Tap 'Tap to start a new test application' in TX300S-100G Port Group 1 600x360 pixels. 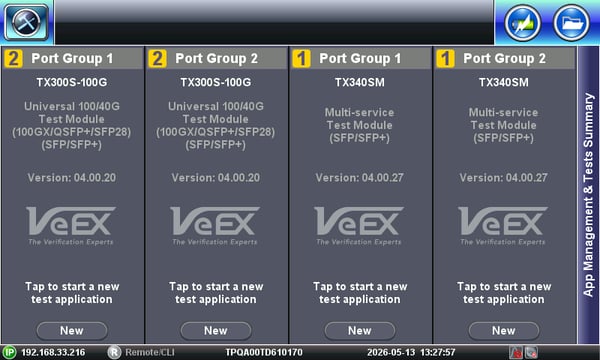[x=72, y=293]
